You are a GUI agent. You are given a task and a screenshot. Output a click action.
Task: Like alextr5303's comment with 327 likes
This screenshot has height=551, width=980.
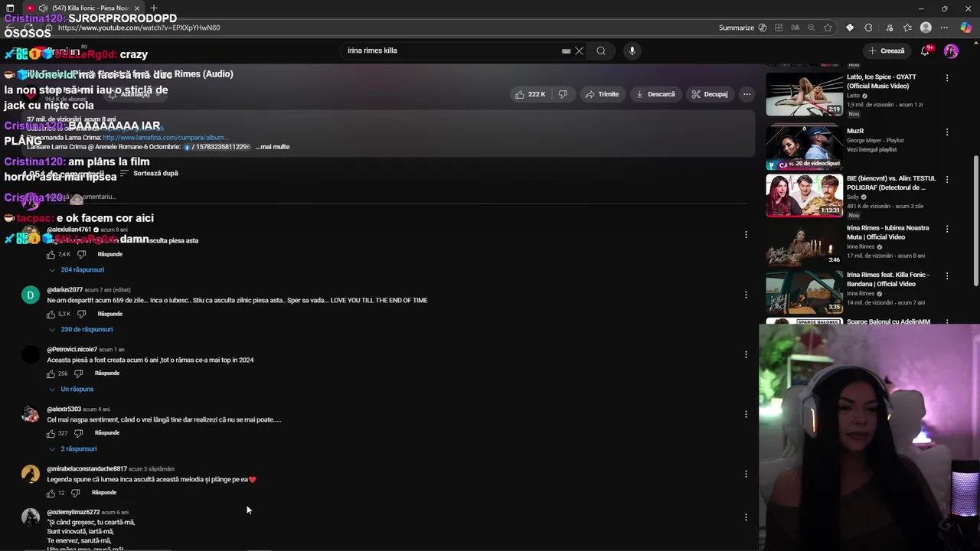click(51, 433)
